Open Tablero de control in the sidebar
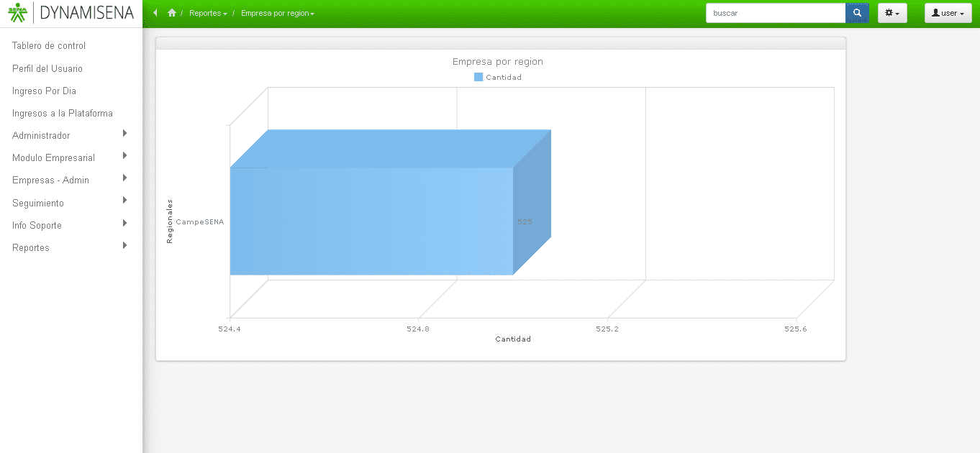The image size is (980, 453). (49, 46)
